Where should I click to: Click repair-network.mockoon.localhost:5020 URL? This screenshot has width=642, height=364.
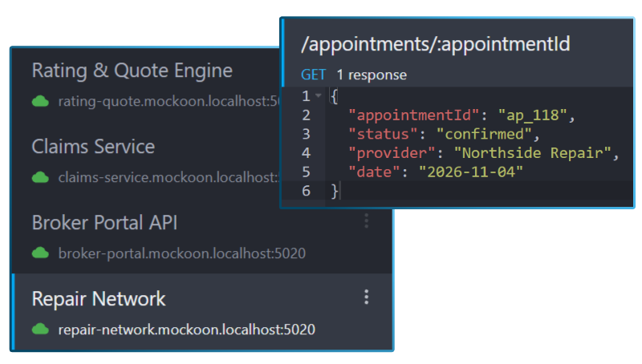pos(187,330)
